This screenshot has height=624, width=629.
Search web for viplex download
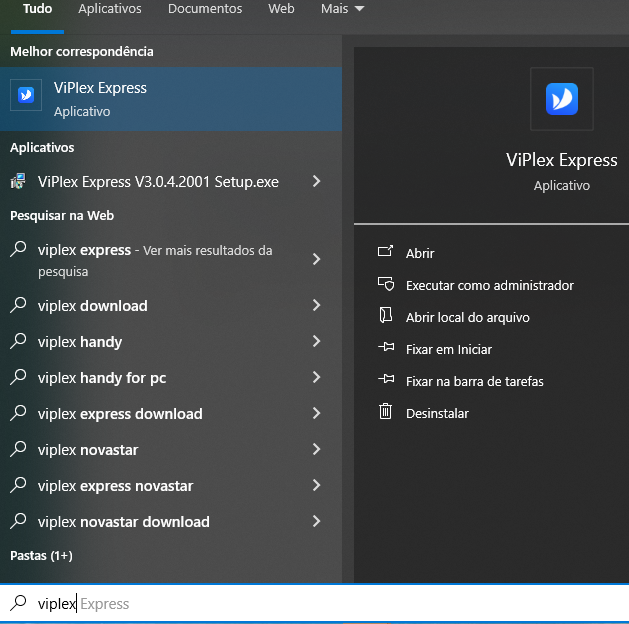pyautogui.click(x=92, y=306)
